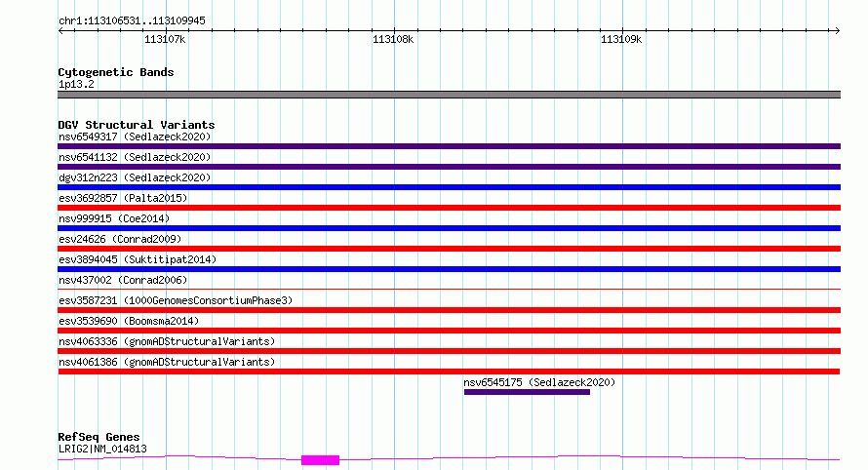Click the gray 1p13.2 cytogenetic band bar
This screenshot has height=470, width=868.
tap(449, 95)
